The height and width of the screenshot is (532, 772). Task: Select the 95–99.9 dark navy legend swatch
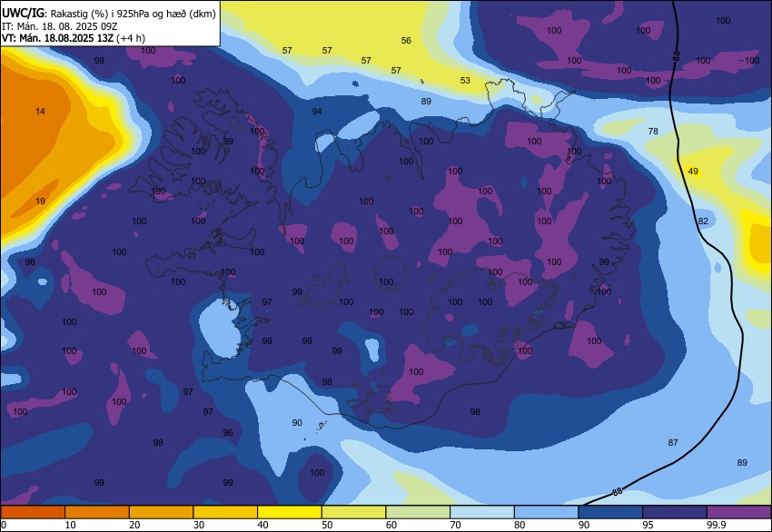675,512
